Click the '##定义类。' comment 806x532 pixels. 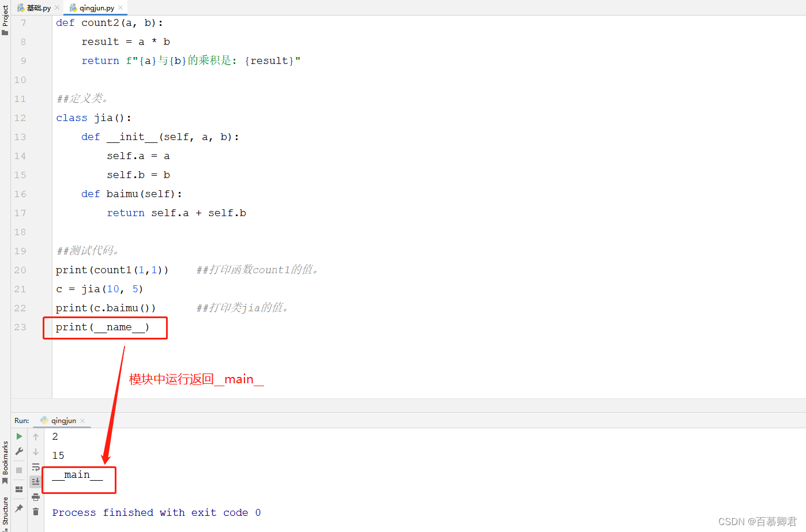[x=82, y=99]
